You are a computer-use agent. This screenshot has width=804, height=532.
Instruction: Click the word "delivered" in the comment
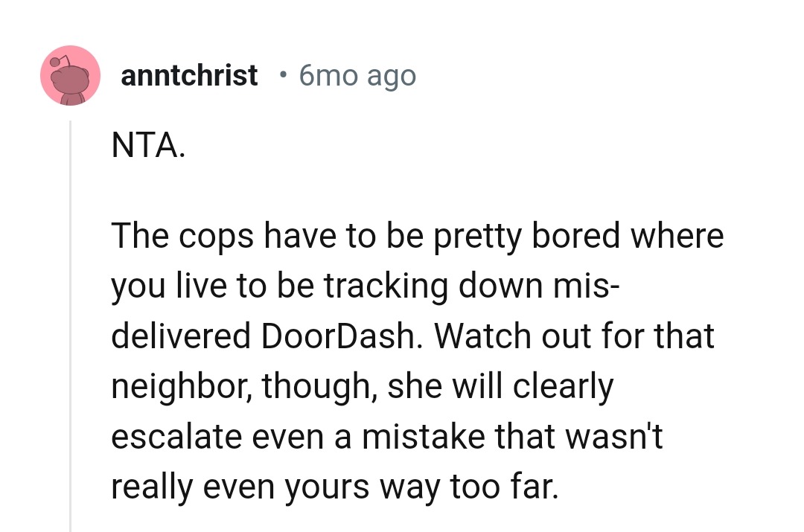[x=181, y=336]
